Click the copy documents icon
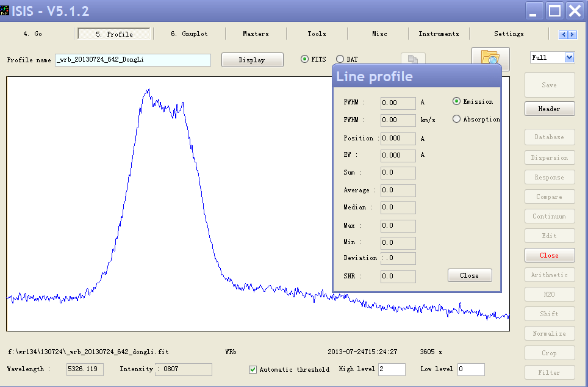Viewport: 588px width, 387px height. coord(412,59)
